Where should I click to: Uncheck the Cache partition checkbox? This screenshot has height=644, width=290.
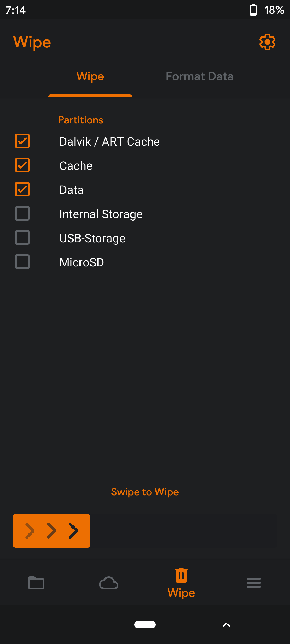click(x=22, y=165)
